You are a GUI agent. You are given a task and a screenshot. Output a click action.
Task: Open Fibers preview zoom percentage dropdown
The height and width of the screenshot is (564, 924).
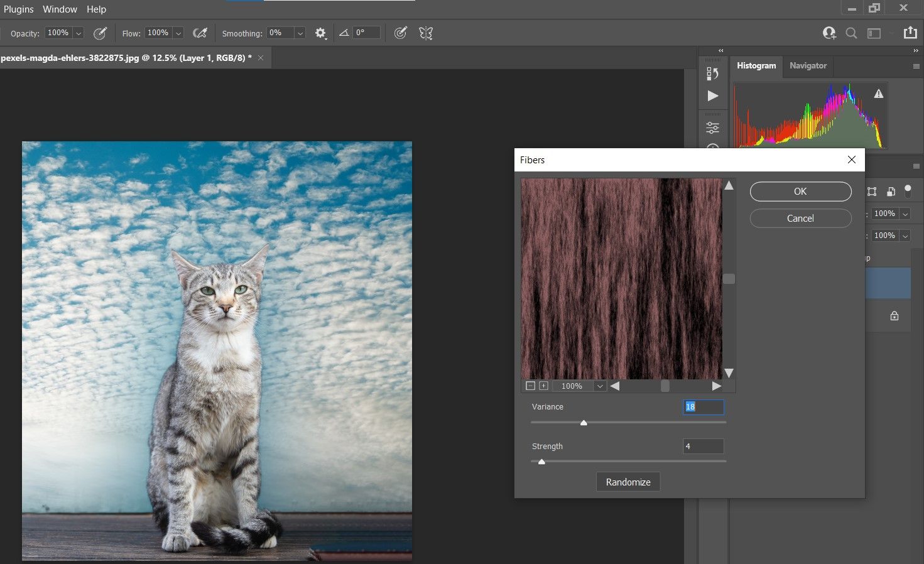coord(600,386)
